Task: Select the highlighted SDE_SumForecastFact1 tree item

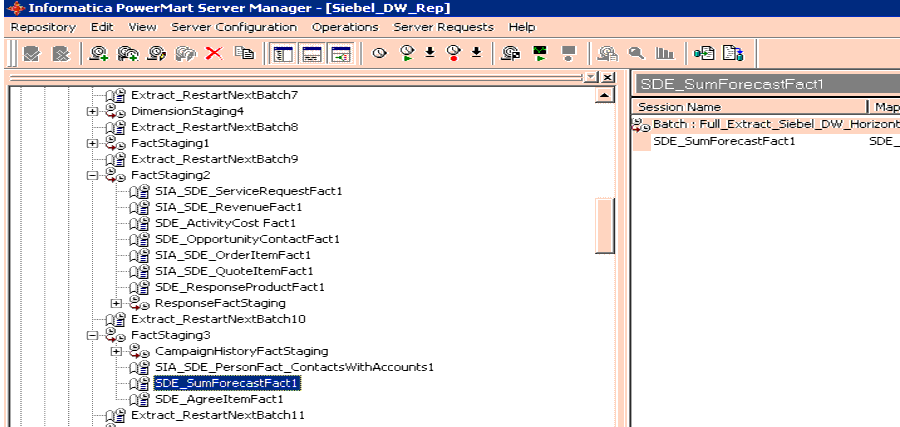Action: (x=227, y=383)
